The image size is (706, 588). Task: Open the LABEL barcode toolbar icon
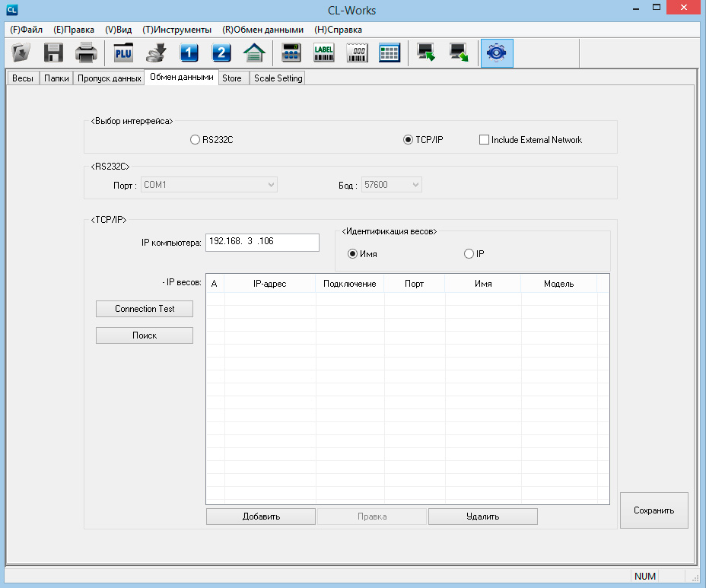[x=324, y=53]
